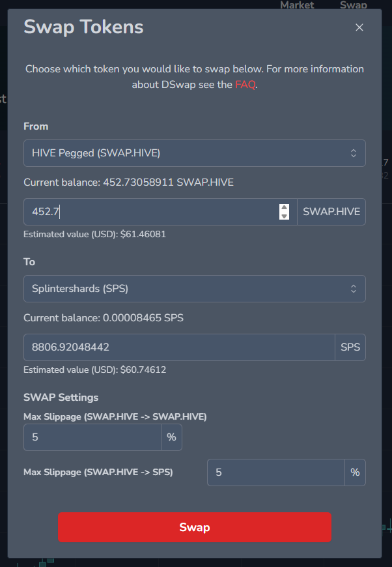Increase From amount with up arrow
This screenshot has height=567, width=392.
[284, 208]
